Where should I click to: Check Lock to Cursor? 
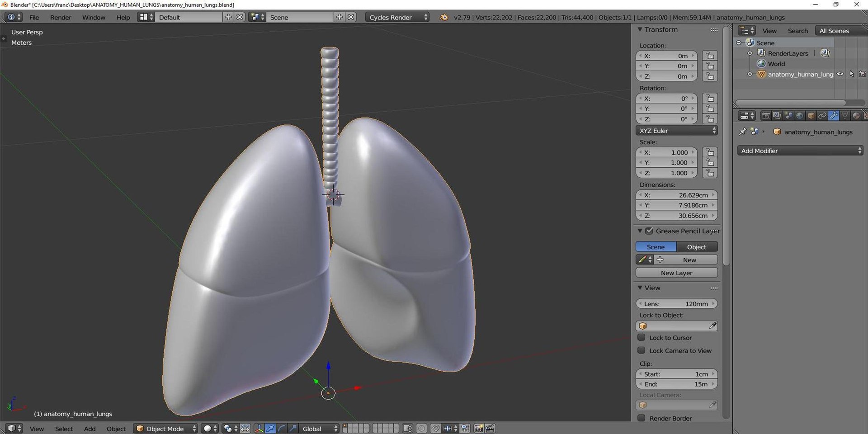[641, 337]
